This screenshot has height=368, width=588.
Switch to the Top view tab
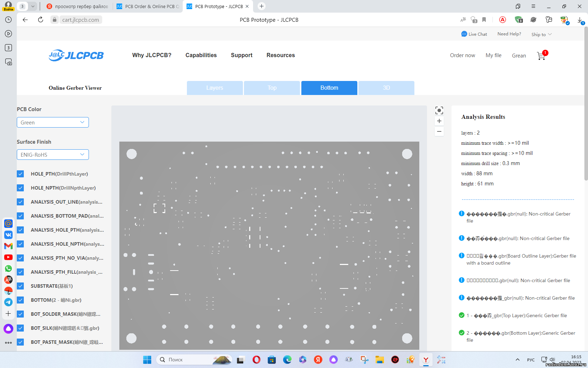(272, 88)
